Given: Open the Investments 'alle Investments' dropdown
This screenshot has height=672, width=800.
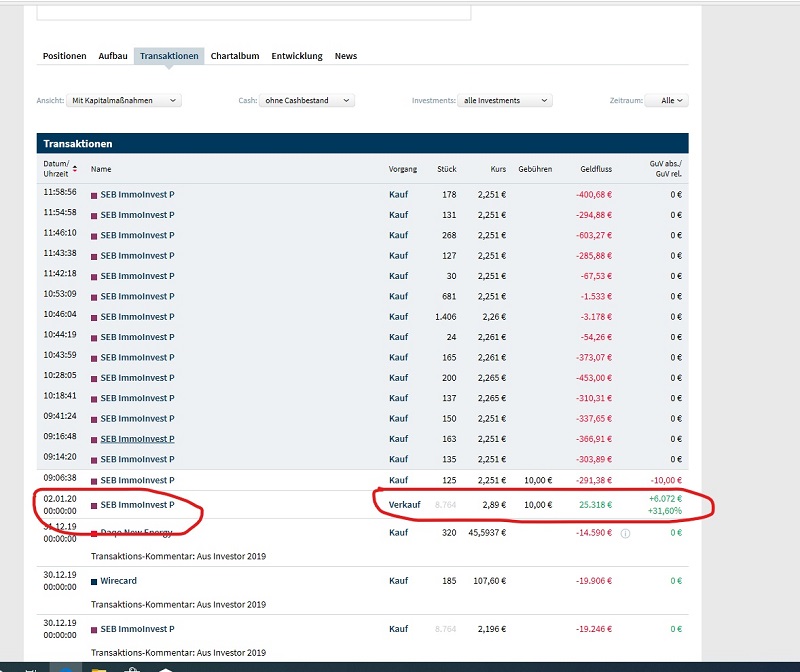Looking at the screenshot, I should [504, 100].
